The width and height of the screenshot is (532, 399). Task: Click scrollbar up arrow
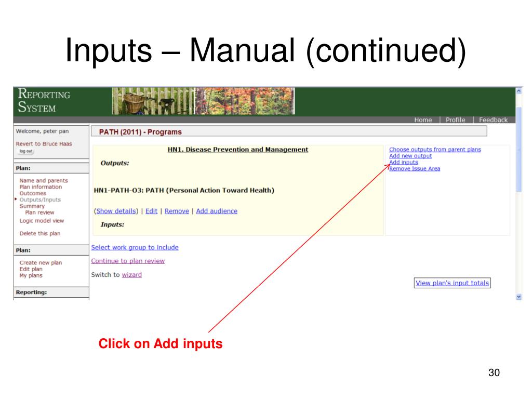tap(519, 91)
